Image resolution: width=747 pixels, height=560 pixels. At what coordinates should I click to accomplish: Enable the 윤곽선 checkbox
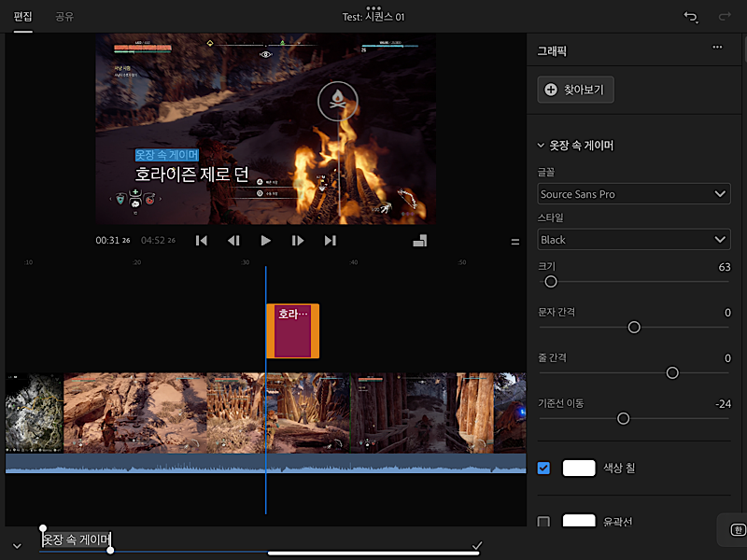coord(543,522)
